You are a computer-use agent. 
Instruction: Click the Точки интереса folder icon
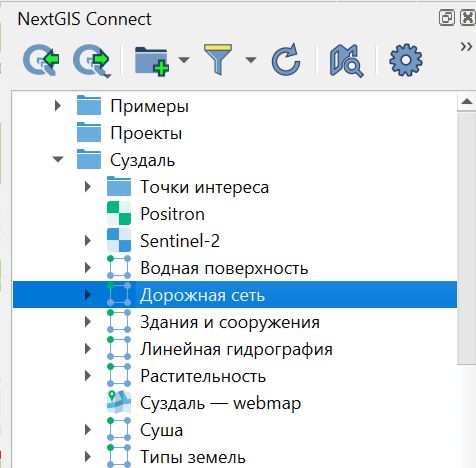point(119,186)
